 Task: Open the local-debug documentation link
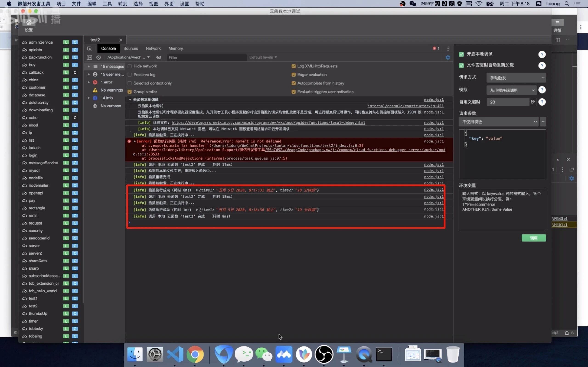(268, 122)
